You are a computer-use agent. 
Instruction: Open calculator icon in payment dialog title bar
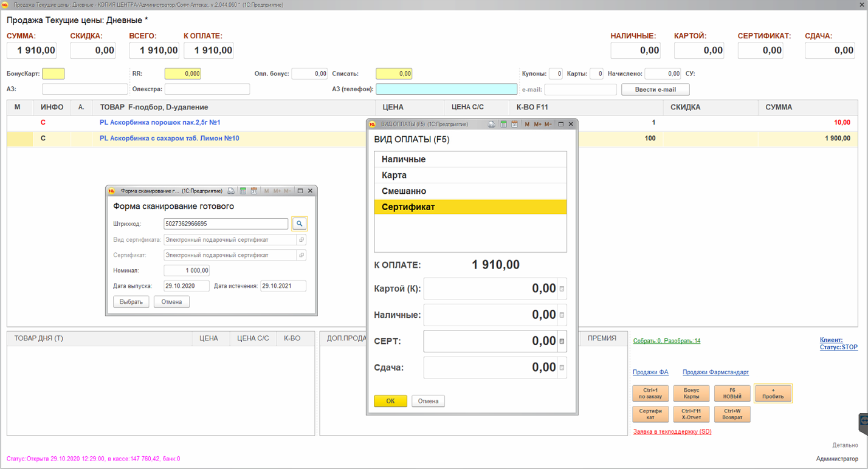pos(503,124)
